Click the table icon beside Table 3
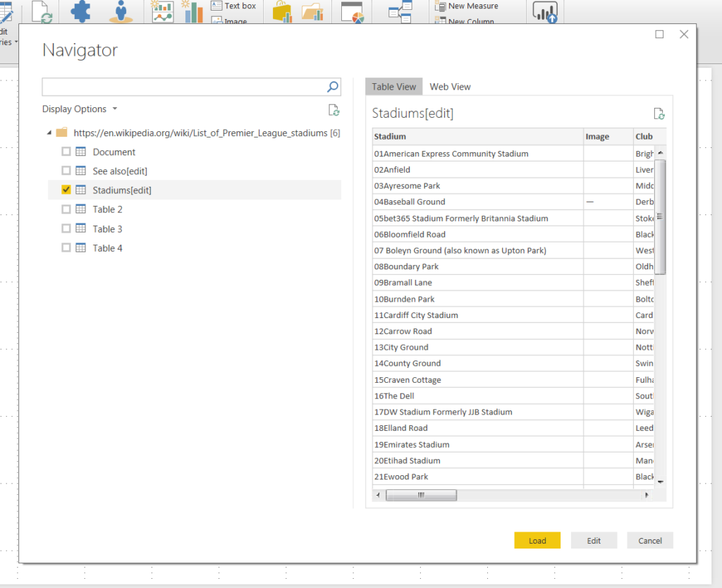 [80, 228]
